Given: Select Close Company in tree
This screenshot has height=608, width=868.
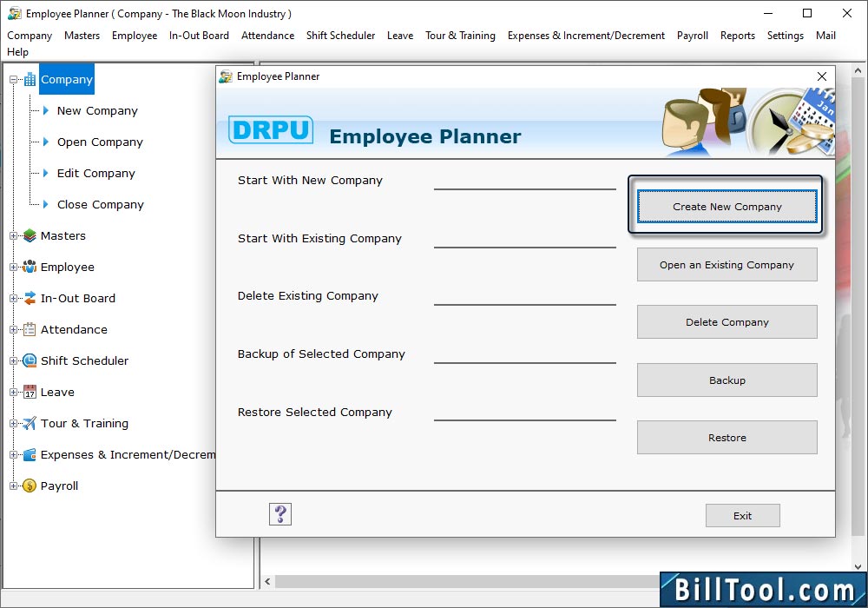Looking at the screenshot, I should pyautogui.click(x=100, y=204).
